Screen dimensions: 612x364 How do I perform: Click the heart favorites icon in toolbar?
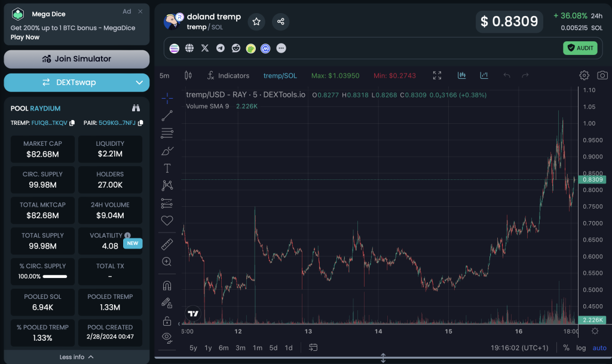pos(167,221)
